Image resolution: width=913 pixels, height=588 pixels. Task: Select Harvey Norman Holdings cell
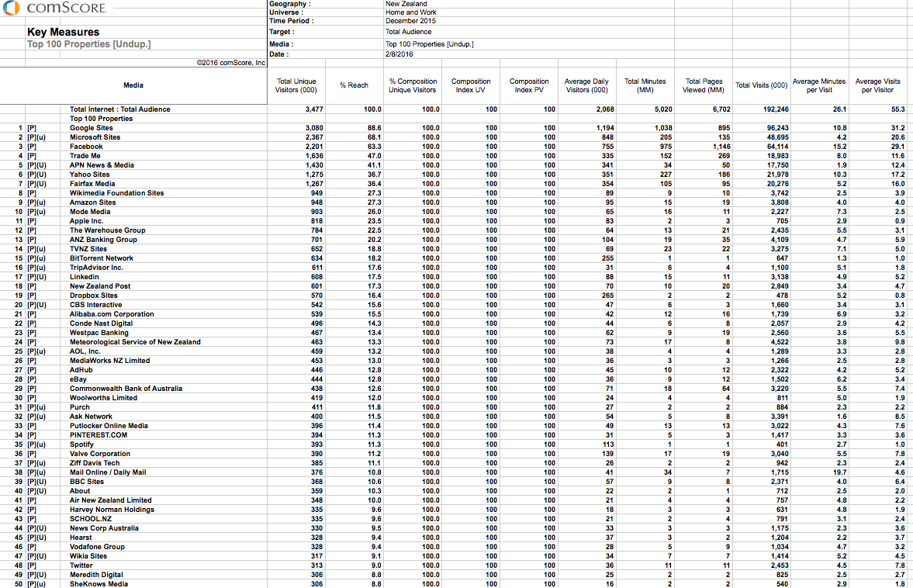[112, 510]
